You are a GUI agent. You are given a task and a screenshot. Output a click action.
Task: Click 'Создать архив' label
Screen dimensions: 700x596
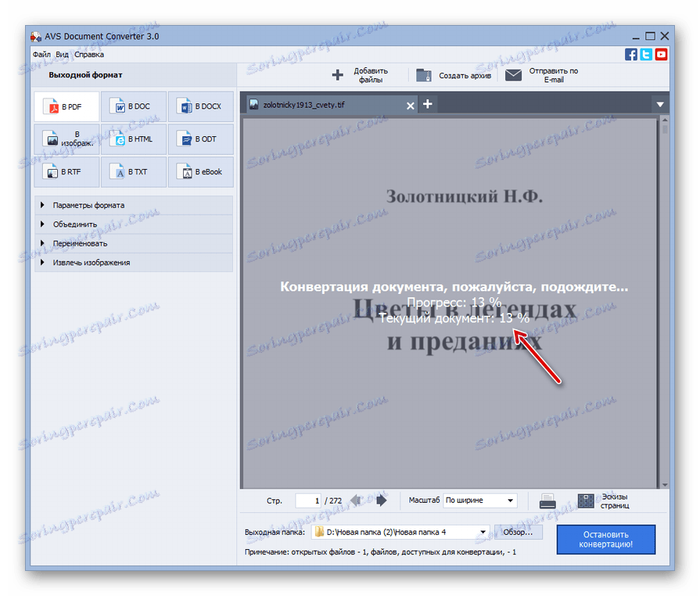(x=465, y=75)
